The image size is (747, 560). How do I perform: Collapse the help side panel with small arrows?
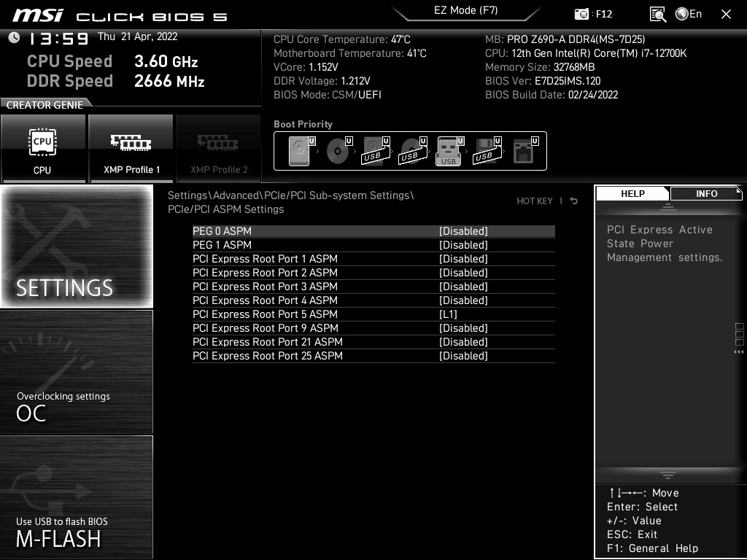(738, 352)
